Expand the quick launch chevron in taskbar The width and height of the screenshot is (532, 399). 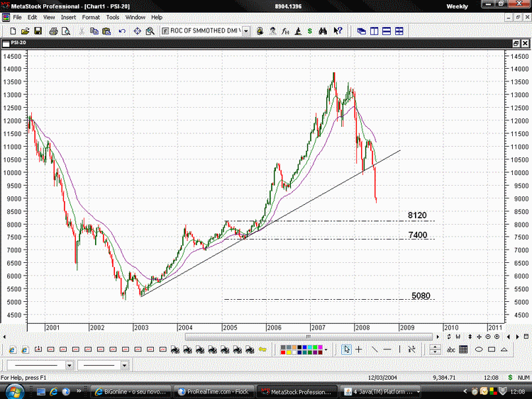click(x=79, y=391)
